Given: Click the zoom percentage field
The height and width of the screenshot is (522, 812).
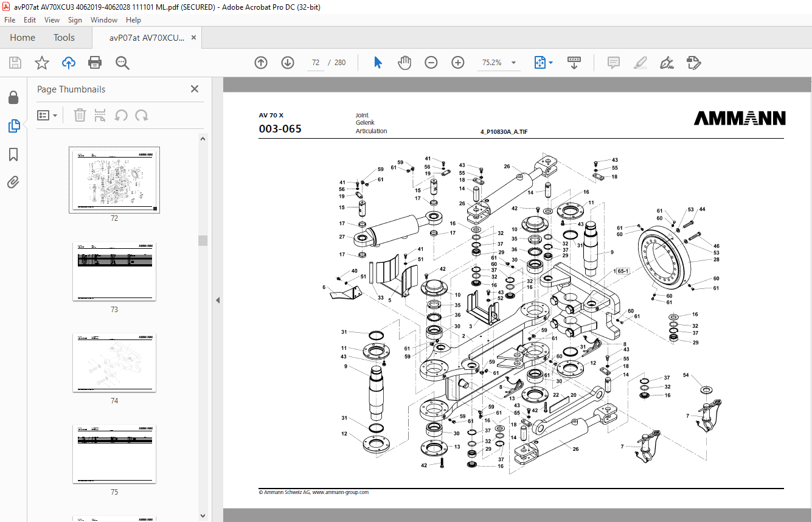Looking at the screenshot, I should click(491, 63).
